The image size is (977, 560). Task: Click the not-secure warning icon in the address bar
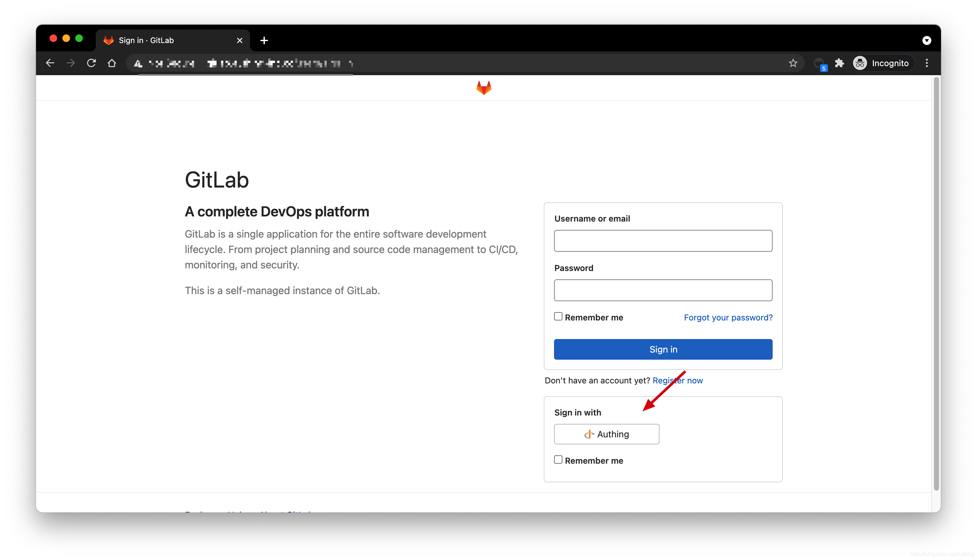click(x=138, y=64)
